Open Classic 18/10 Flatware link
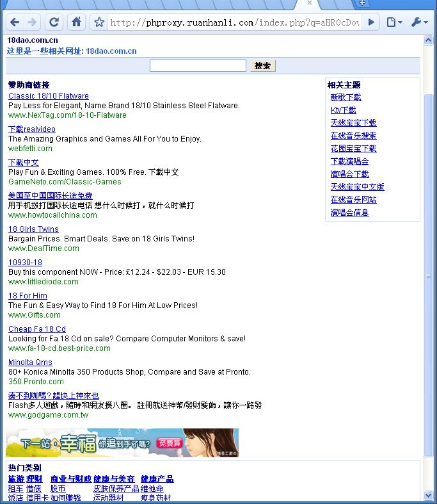Viewport: 437px width, 504px height. coord(49,96)
